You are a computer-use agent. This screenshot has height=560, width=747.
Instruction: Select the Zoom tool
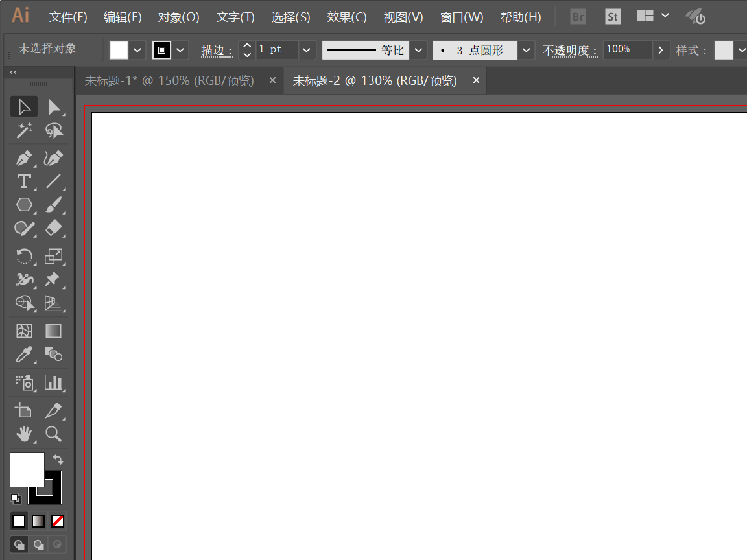54,434
